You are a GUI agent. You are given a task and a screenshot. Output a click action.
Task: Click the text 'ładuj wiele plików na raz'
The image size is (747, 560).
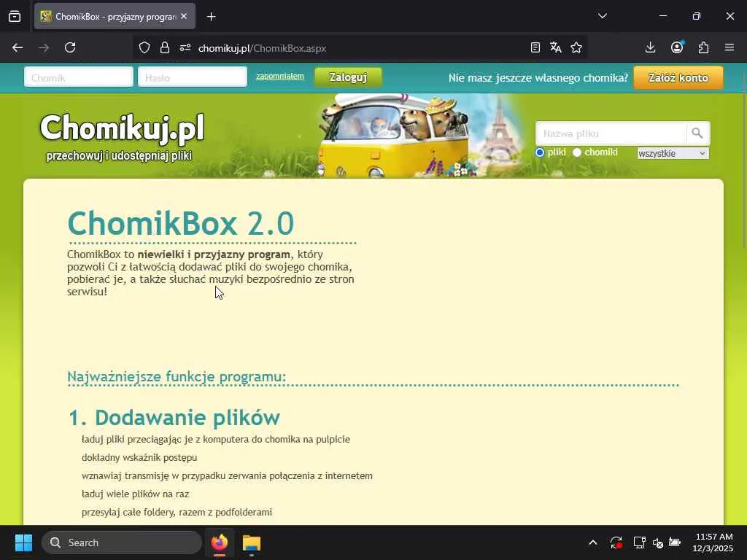[135, 494]
